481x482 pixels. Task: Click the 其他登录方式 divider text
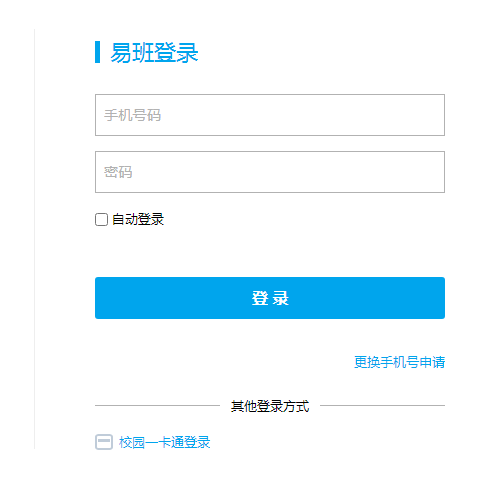pos(270,406)
